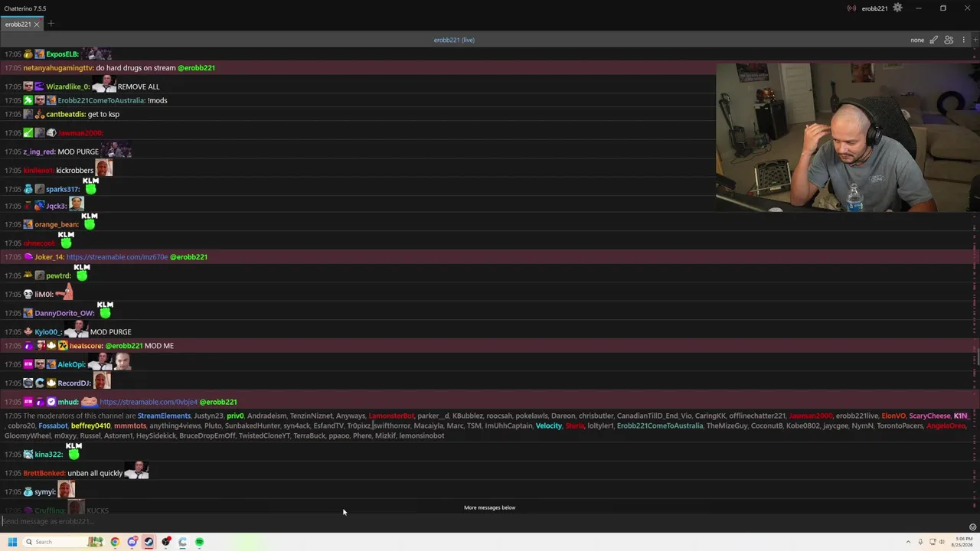
Task: Click username heatscore
Action: [86, 346]
